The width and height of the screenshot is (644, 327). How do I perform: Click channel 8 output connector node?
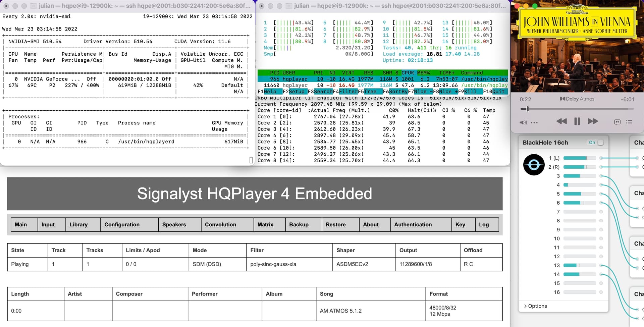point(601,221)
